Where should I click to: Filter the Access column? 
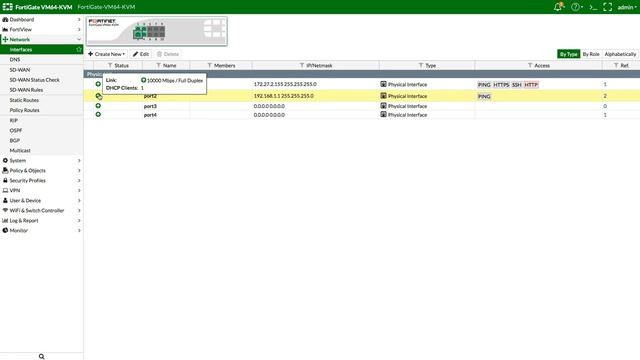[x=530, y=65]
